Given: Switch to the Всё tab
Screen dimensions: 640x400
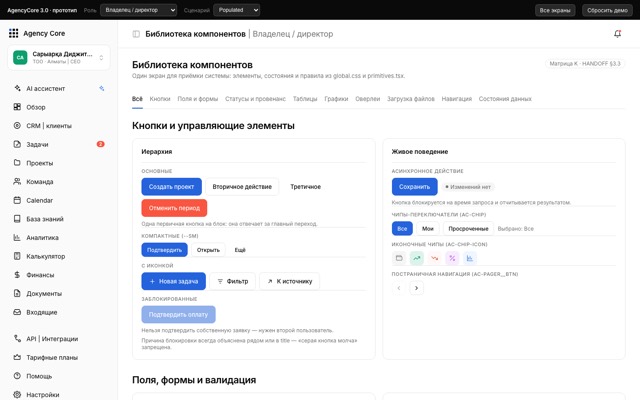Looking at the screenshot, I should (x=137, y=99).
